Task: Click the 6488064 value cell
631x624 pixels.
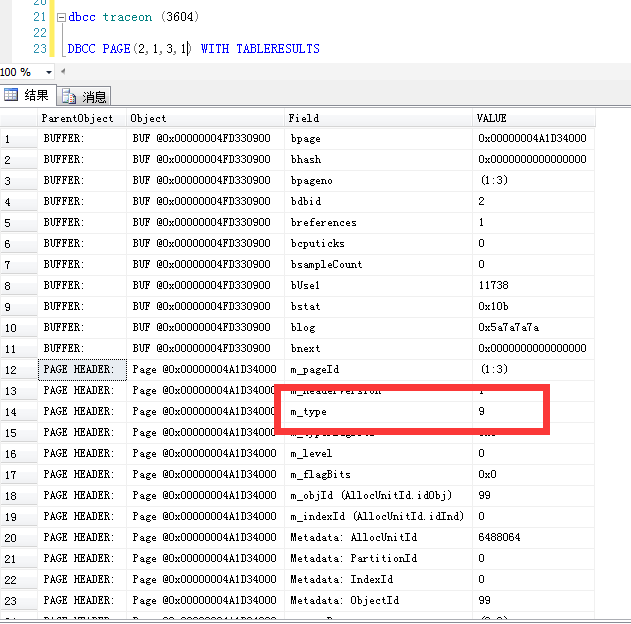Action: (533, 538)
